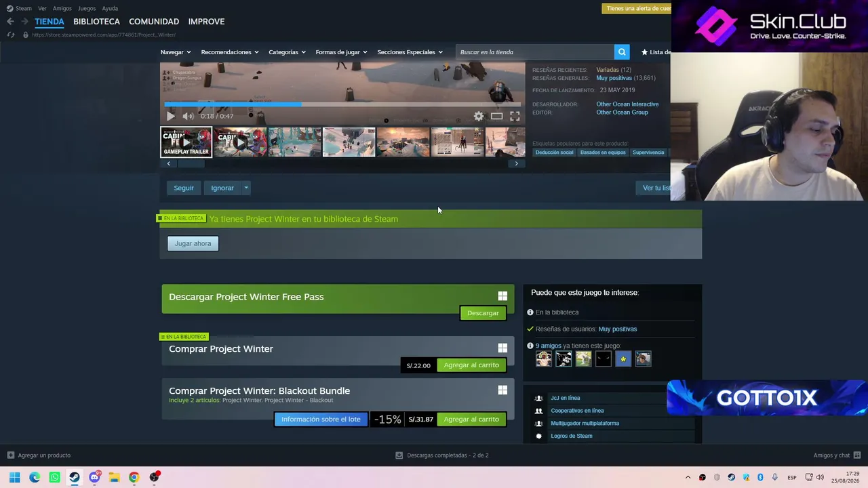Add Blackout Bundle to cart
The image size is (868, 488).
(x=471, y=420)
